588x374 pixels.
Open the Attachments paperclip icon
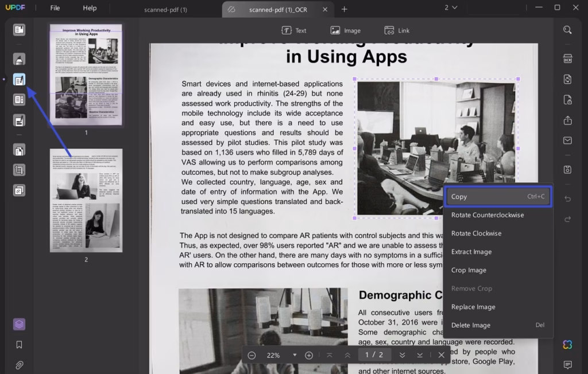pos(20,365)
